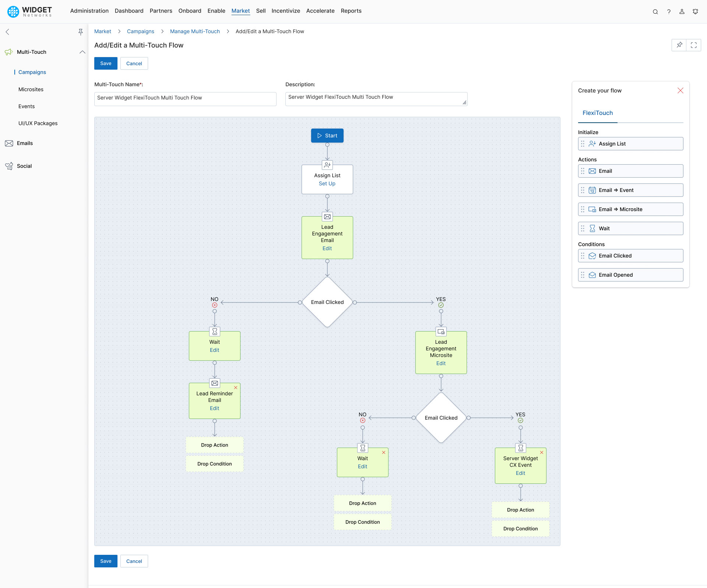The image size is (707, 588).
Task: Open the FlexiTouch tab
Action: (x=597, y=113)
